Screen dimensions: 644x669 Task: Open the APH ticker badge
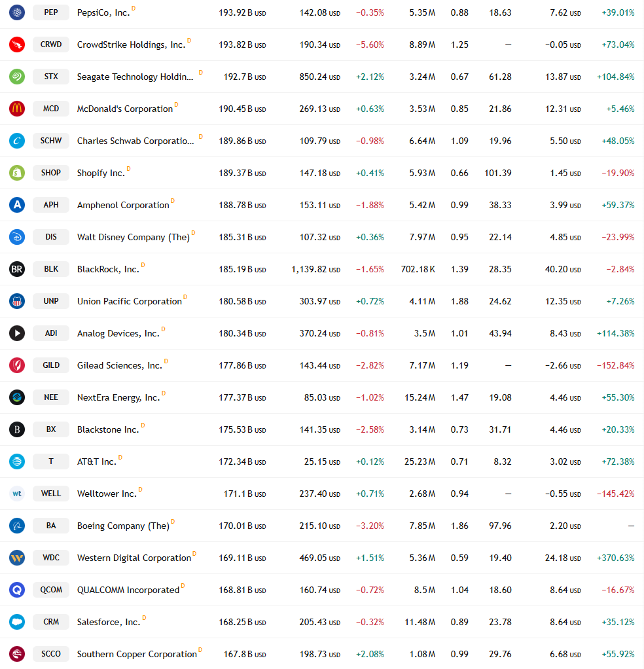point(51,205)
